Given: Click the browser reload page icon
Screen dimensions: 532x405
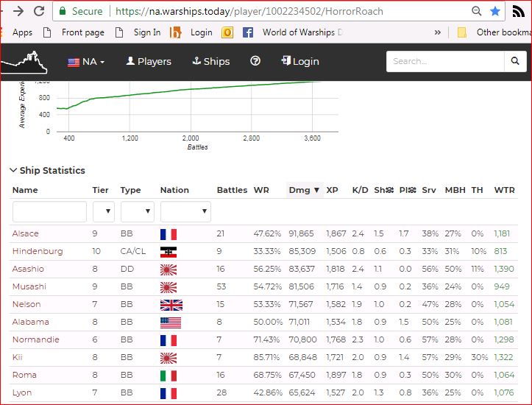Looking at the screenshot, I should 39,11.
